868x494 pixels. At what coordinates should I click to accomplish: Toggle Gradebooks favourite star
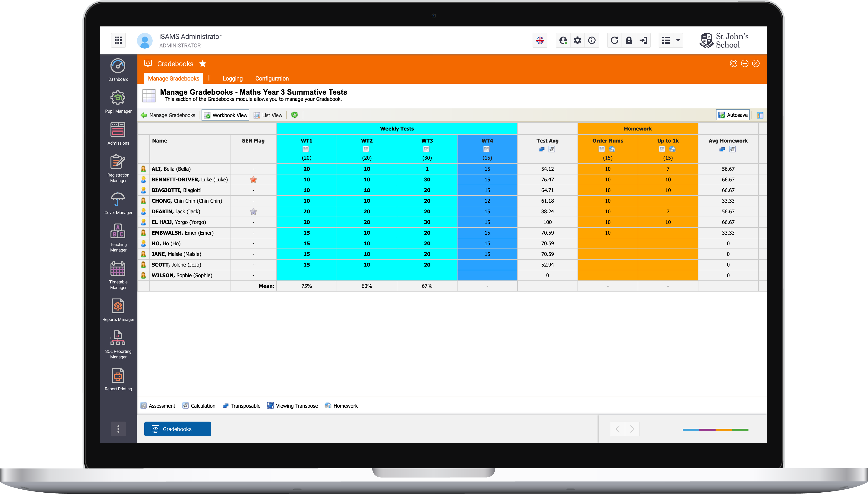pos(203,63)
